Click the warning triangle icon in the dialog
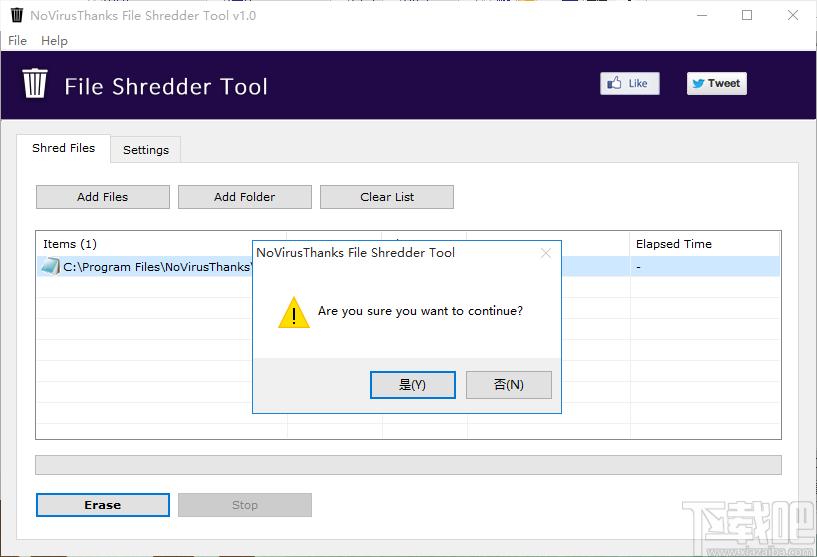817x557 pixels. click(x=294, y=313)
